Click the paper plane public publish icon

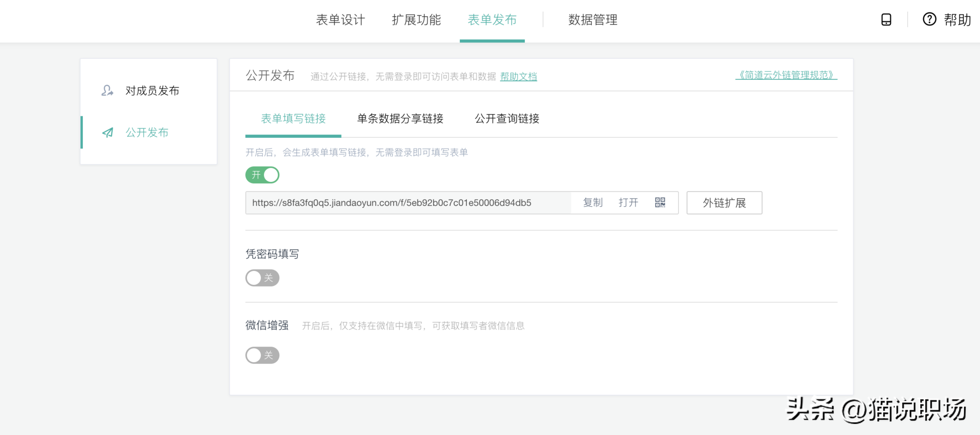108,133
